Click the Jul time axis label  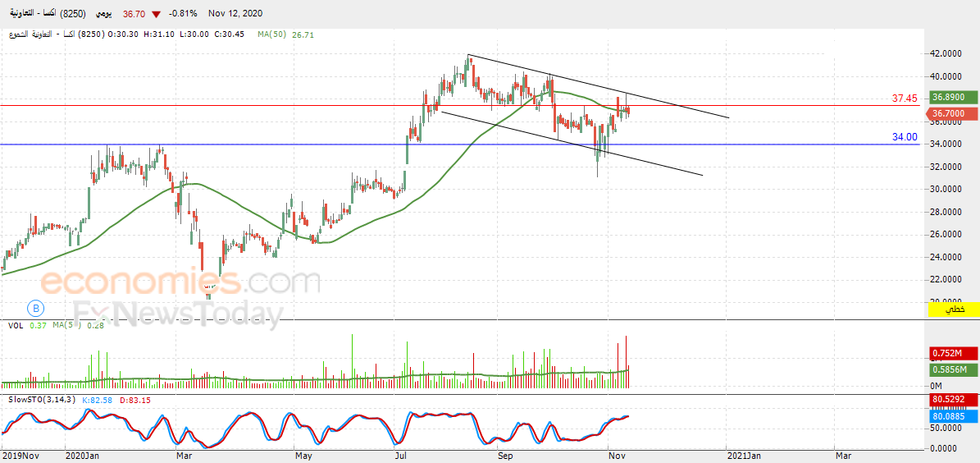(x=399, y=456)
